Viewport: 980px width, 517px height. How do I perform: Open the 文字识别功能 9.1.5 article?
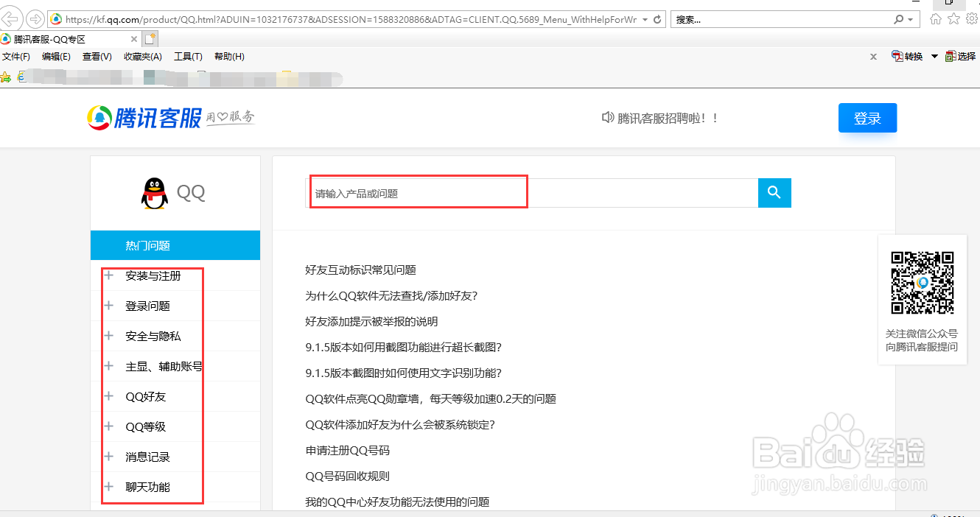click(403, 373)
